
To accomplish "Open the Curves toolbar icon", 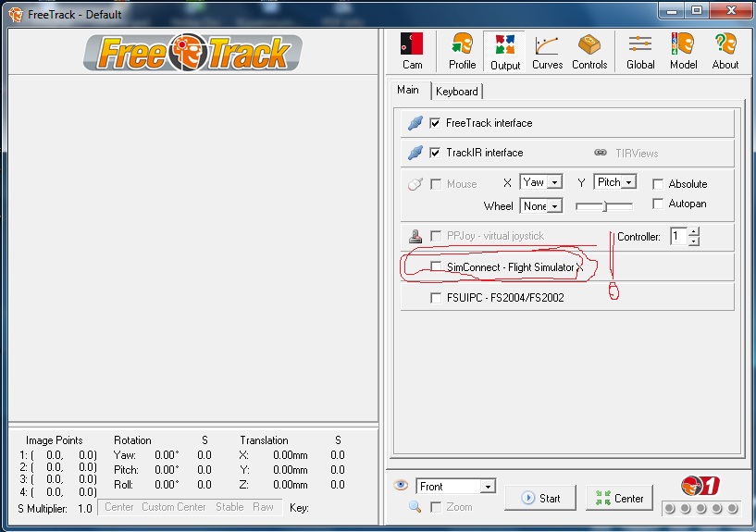I will point(547,51).
